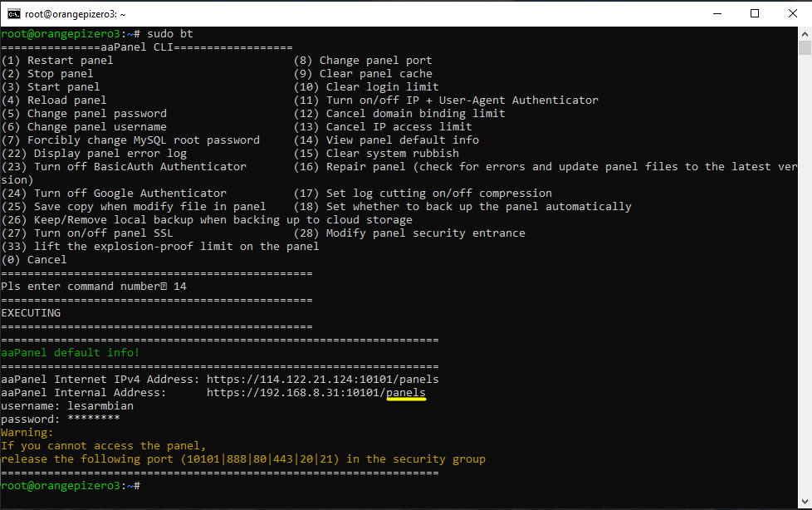The height and width of the screenshot is (510, 812).
Task: Open the aaPanel Internal Address URL
Action: coord(316,393)
